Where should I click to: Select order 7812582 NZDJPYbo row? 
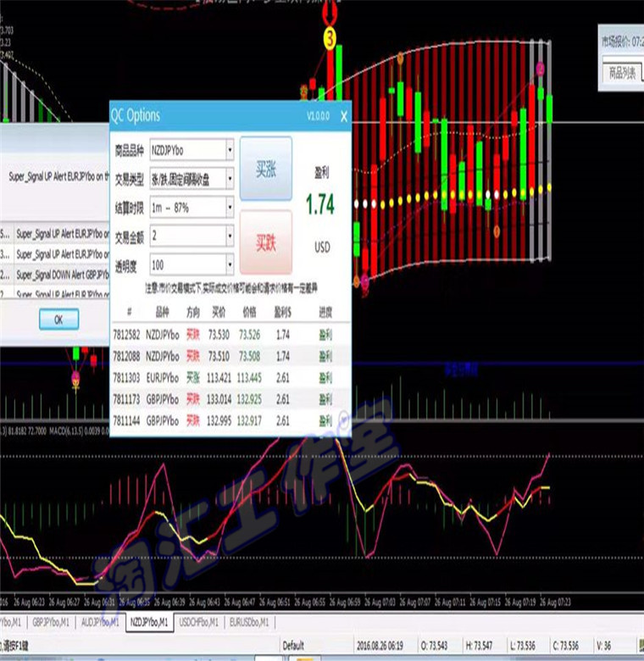pyautogui.click(x=230, y=335)
